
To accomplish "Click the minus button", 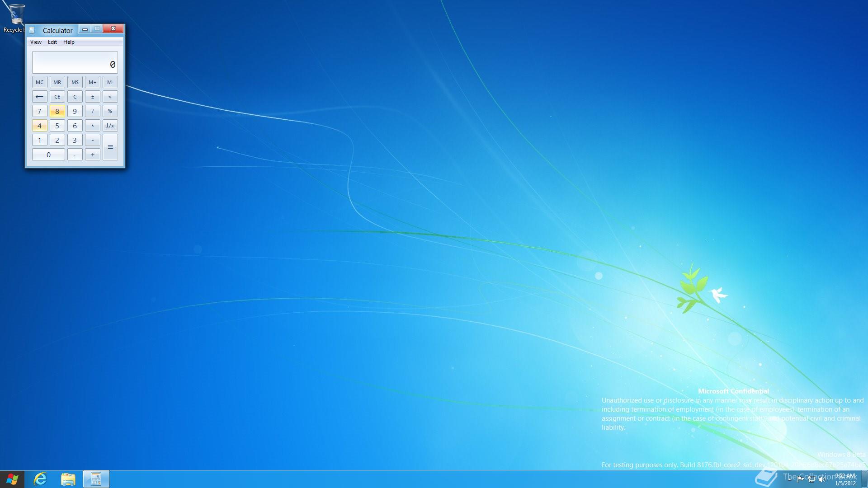I will click(92, 140).
